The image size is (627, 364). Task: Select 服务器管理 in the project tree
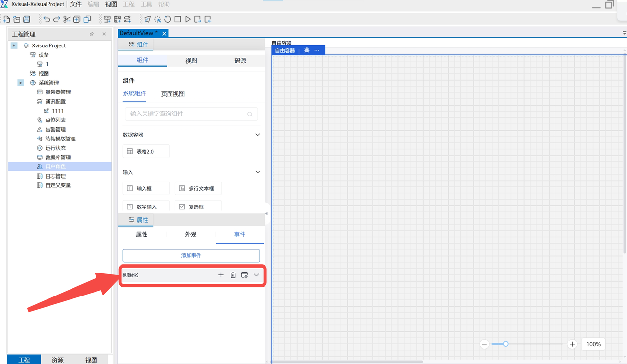point(58,92)
